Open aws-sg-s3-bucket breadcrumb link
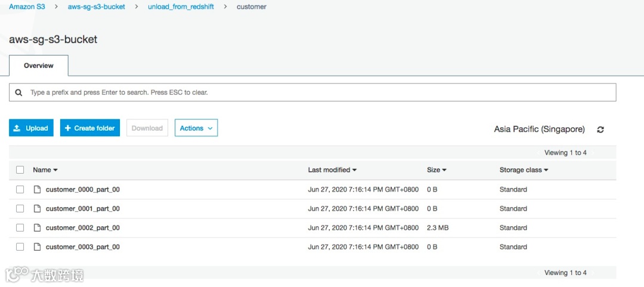 pyautogui.click(x=97, y=7)
